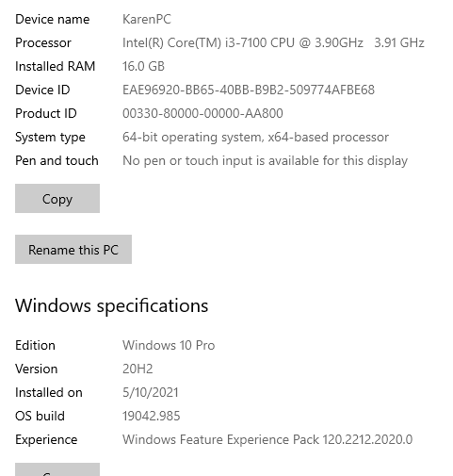Image resolution: width=453 pixels, height=476 pixels.
Task: Click the Product ID value 00330-80000-00000-AA800
Action: (x=202, y=113)
